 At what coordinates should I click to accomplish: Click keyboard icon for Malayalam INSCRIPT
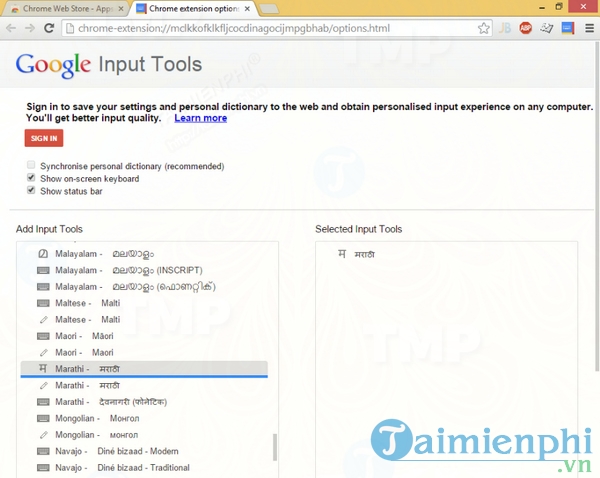tap(43, 270)
